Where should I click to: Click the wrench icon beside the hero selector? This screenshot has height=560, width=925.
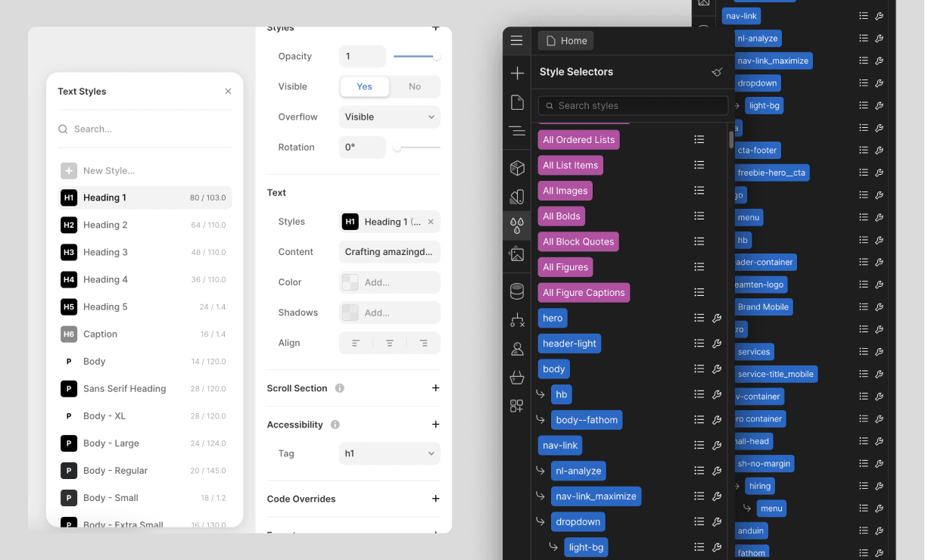716,318
